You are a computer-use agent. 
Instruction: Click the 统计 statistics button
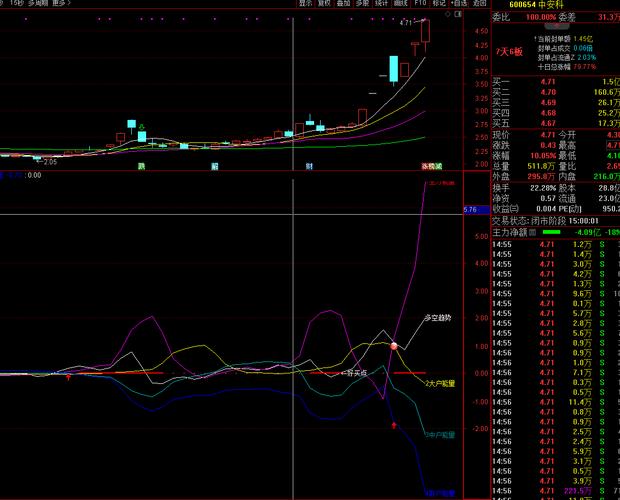click(x=382, y=4)
